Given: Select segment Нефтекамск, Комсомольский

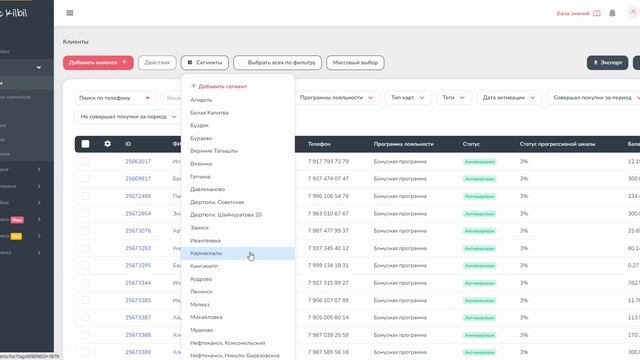Looking at the screenshot, I should [x=238, y=343].
